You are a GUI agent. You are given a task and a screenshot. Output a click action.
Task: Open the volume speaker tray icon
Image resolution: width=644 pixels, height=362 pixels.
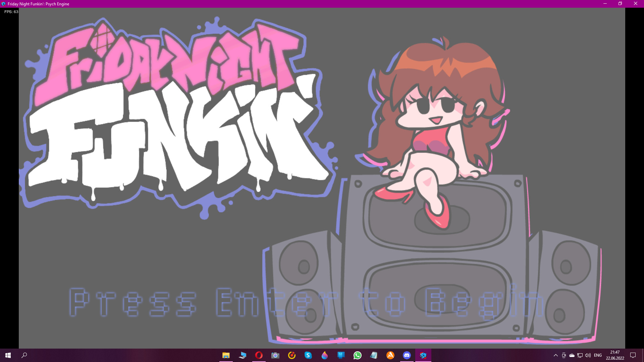(x=588, y=355)
